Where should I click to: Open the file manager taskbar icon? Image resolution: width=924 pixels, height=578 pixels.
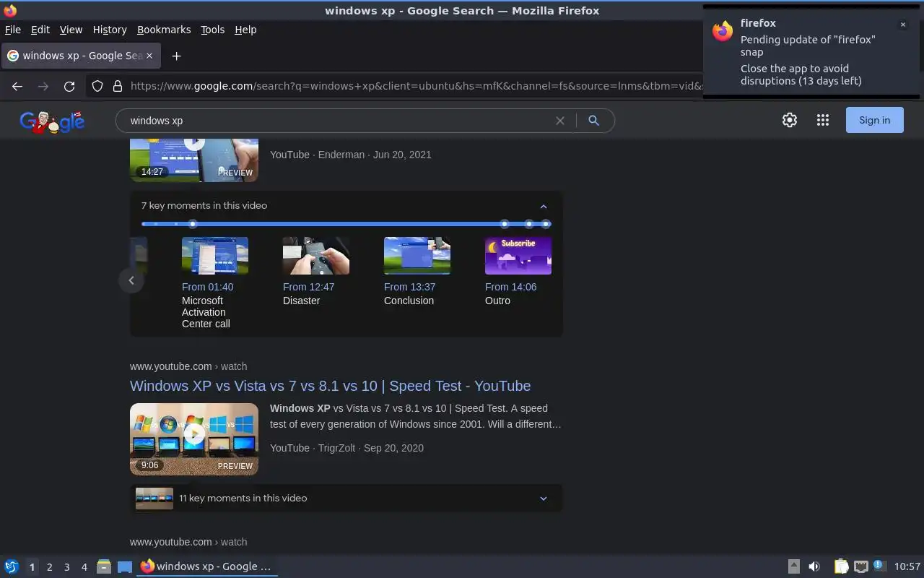[104, 566]
